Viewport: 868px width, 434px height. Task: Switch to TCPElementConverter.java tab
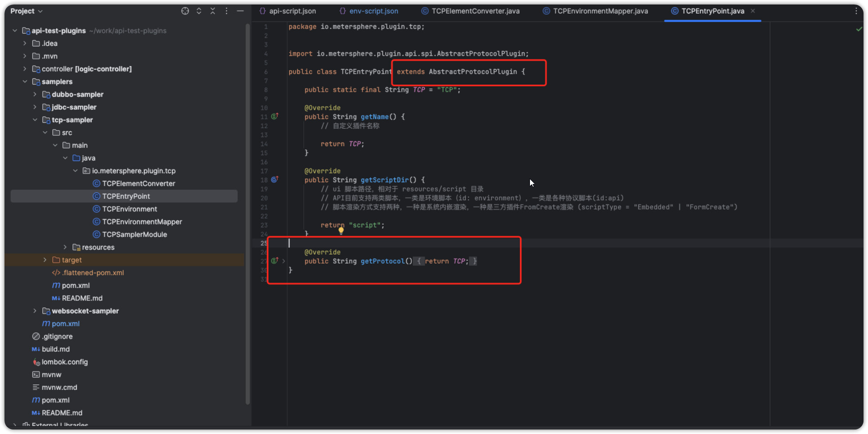470,11
